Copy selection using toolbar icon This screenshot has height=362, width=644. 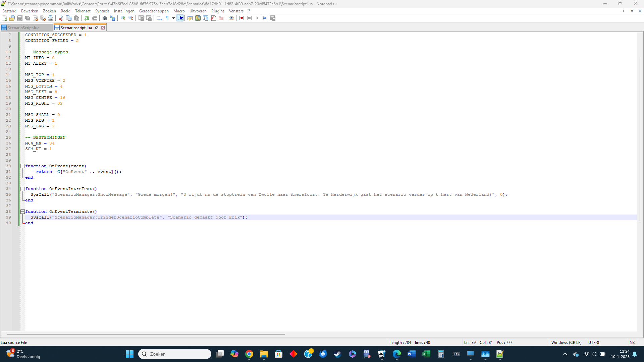coord(69,18)
